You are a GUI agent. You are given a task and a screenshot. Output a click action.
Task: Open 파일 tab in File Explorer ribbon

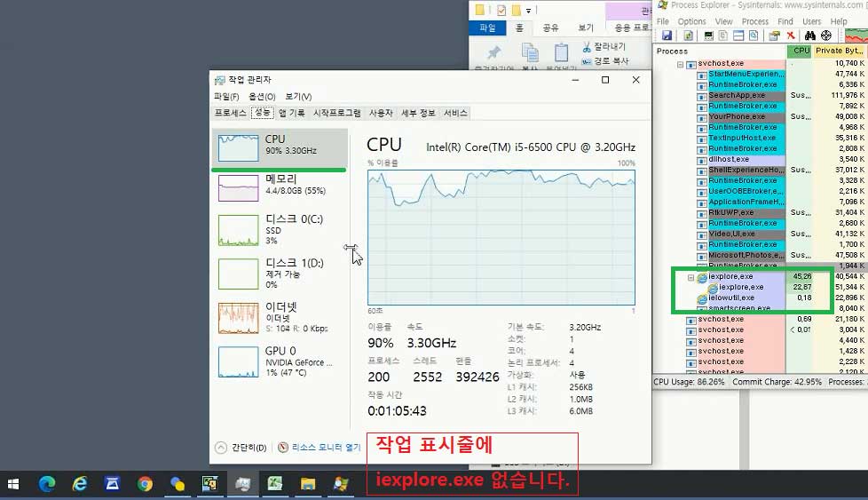(x=488, y=28)
